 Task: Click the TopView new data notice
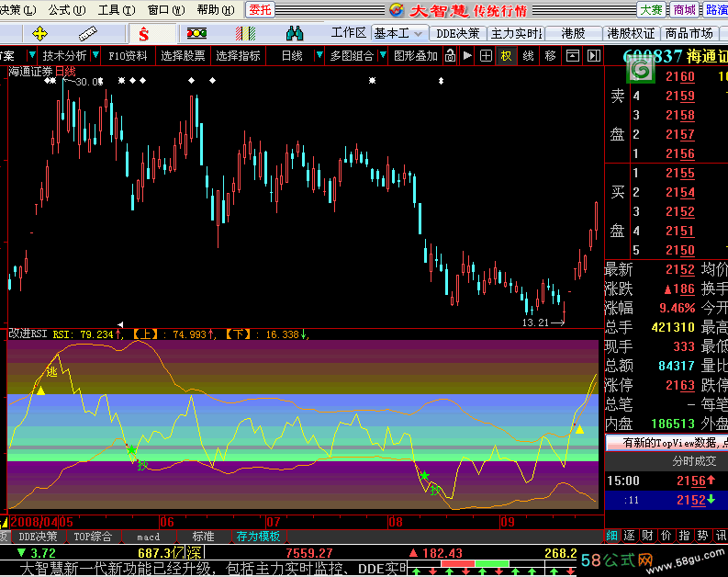[667, 443]
